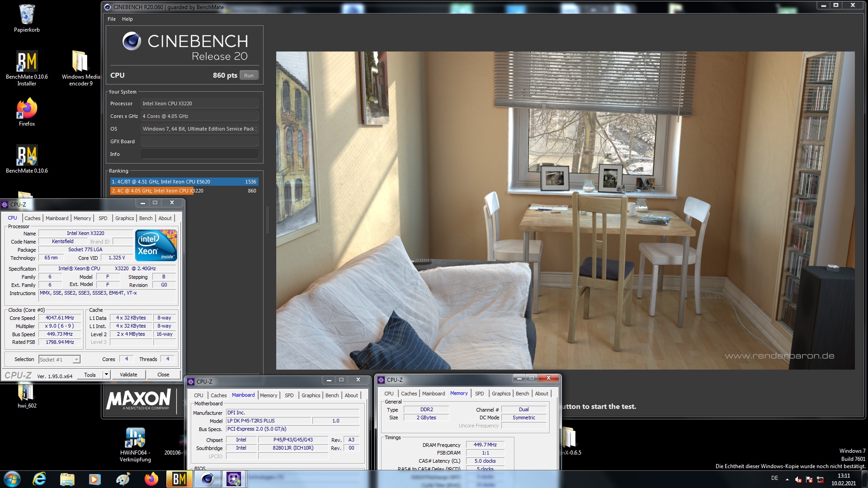Open Internet Explorer from the taskbar
This screenshot has width=868, height=488.
tap(40, 479)
